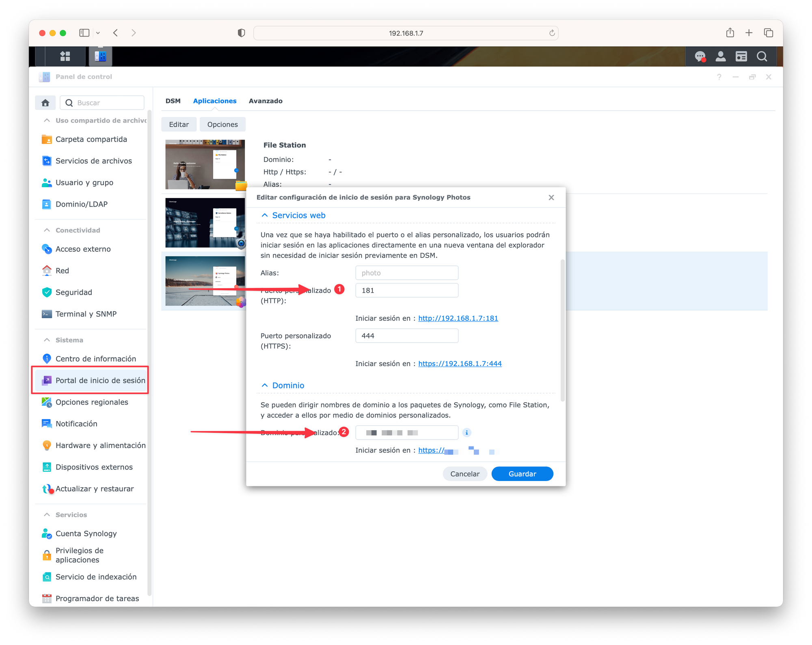Image resolution: width=812 pixels, height=645 pixels.
Task: Collapse the Sistema section
Action: (x=47, y=340)
